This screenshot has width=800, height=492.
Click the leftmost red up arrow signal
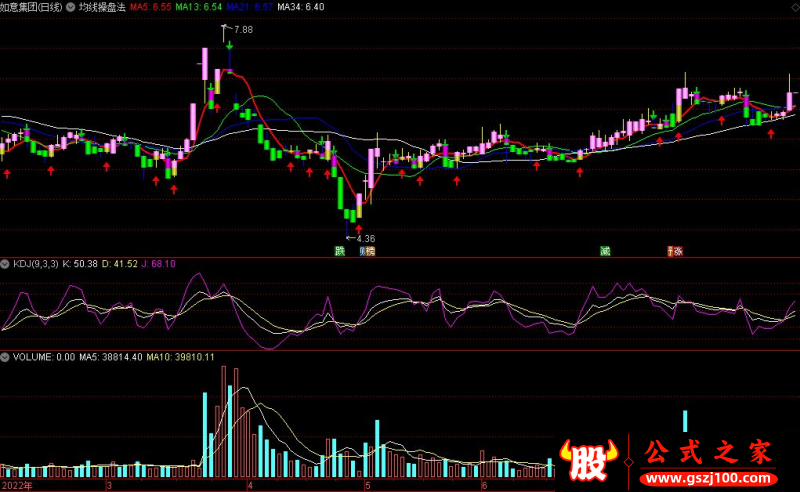point(8,173)
